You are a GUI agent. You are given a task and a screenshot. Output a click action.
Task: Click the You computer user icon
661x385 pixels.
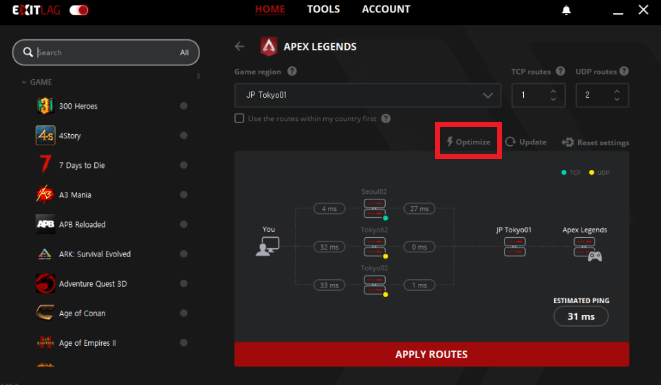(268, 246)
